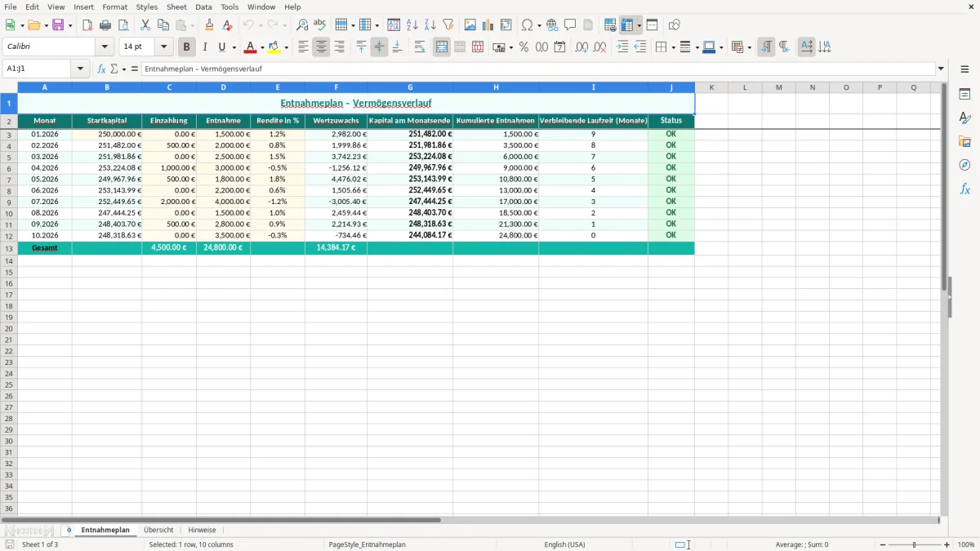Screen dimensions: 980x551
Task: Toggle the AutoFilter funnel icon
Action: (448, 25)
